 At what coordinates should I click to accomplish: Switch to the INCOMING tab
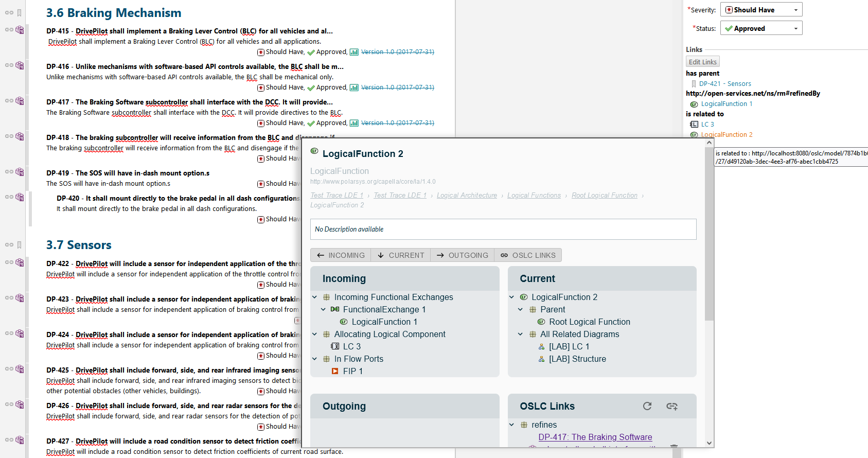341,255
